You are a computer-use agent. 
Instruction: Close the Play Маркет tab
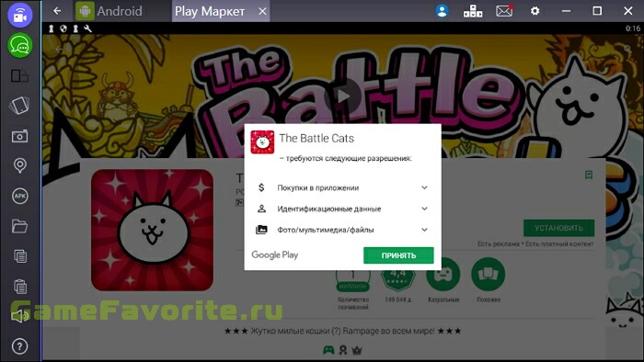click(262, 11)
